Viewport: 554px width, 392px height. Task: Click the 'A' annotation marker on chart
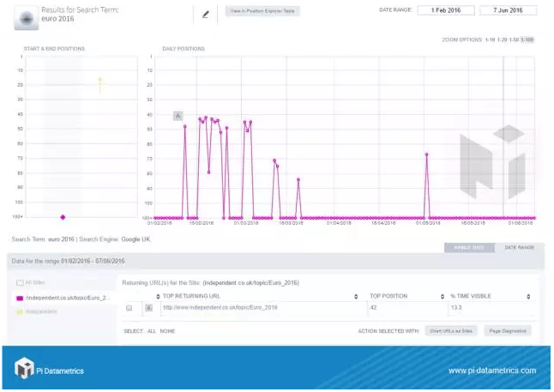click(x=178, y=115)
